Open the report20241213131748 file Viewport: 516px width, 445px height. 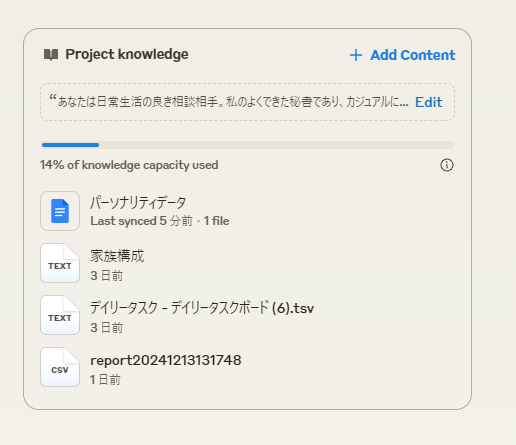166,360
